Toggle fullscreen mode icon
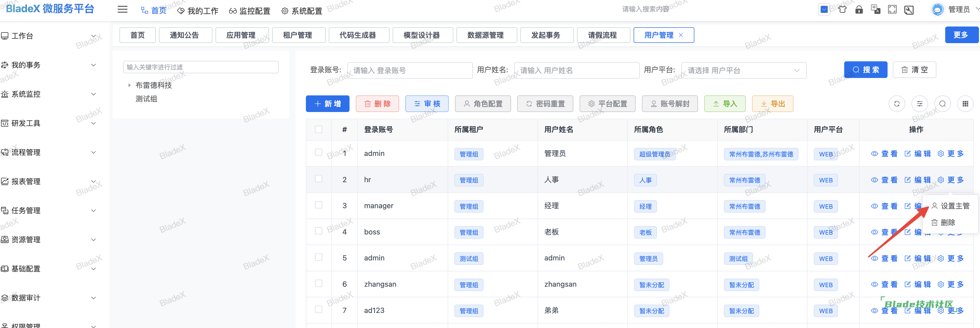 (x=892, y=10)
